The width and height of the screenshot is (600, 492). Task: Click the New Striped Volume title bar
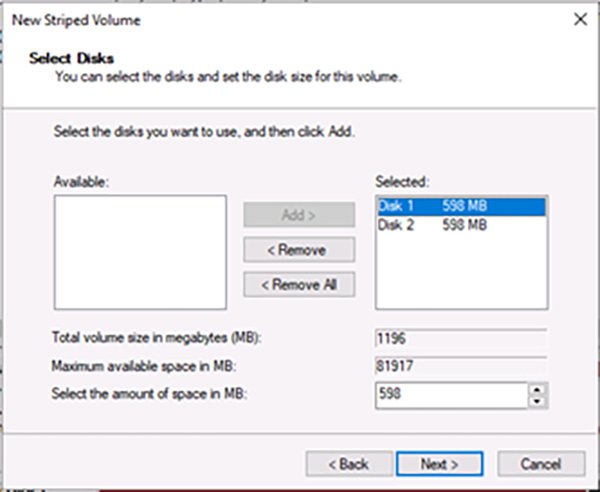pyautogui.click(x=250, y=19)
